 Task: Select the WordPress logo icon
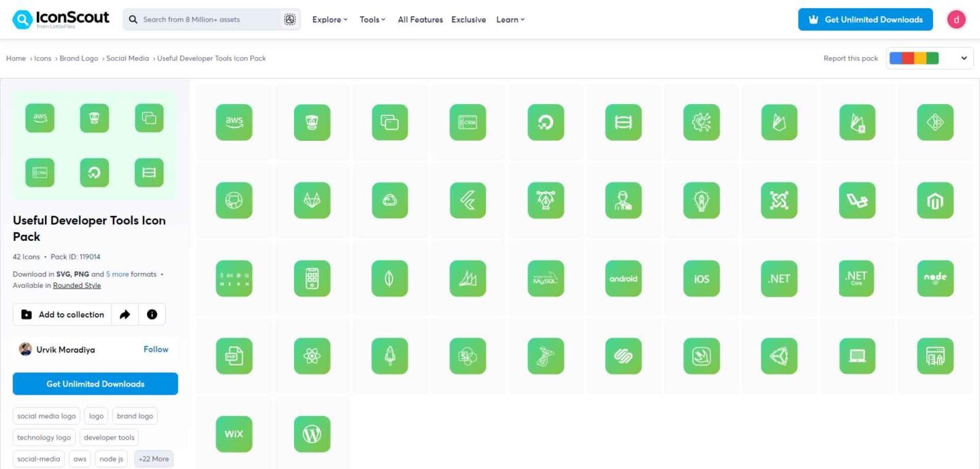coord(312,434)
